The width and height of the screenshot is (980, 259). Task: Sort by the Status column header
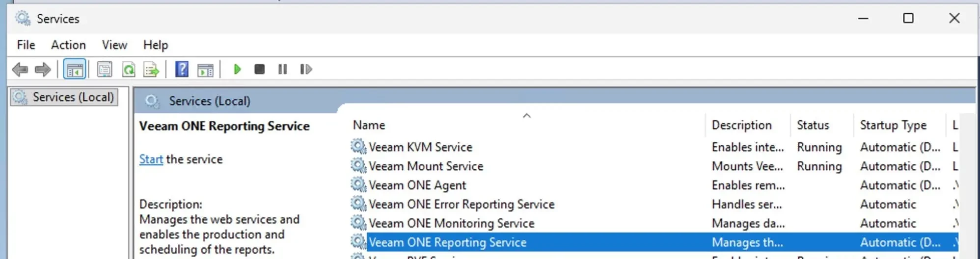pyautogui.click(x=813, y=125)
